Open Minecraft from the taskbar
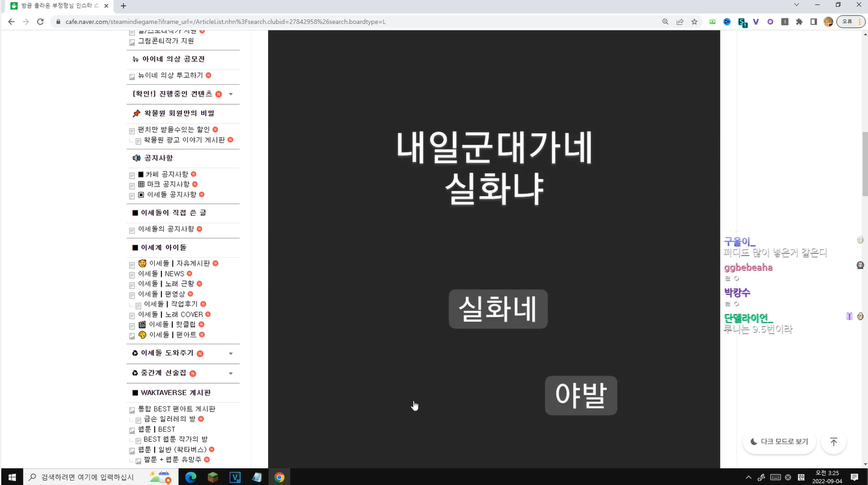Screen dimensions: 868x485 [212, 477]
